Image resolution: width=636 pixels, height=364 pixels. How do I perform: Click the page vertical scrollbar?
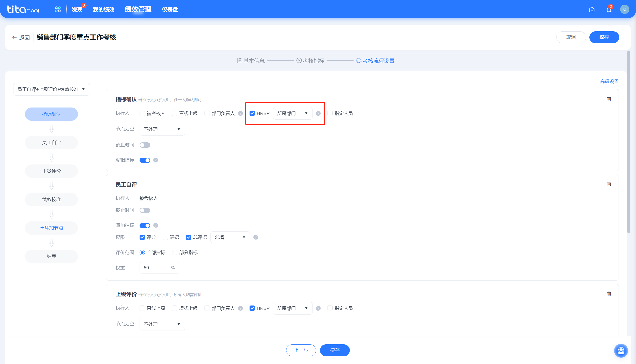point(628,142)
